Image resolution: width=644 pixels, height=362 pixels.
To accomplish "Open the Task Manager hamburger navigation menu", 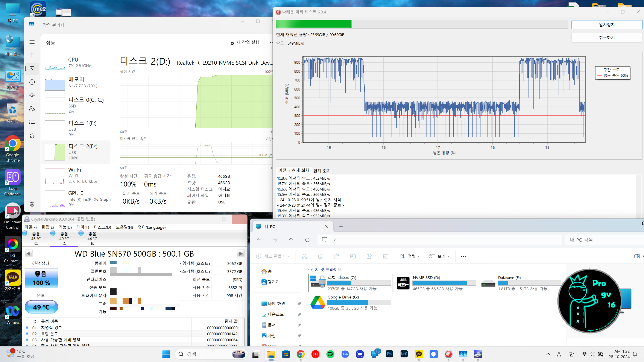I will click(32, 42).
